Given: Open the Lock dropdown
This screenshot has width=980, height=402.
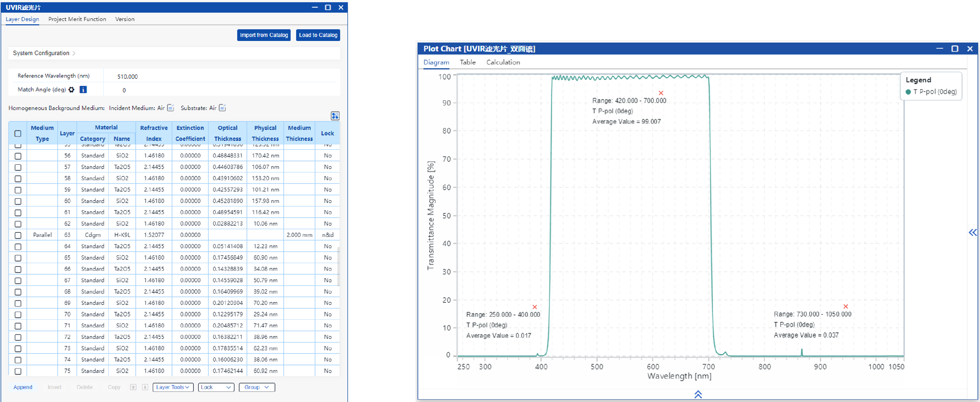Looking at the screenshot, I should point(216,387).
